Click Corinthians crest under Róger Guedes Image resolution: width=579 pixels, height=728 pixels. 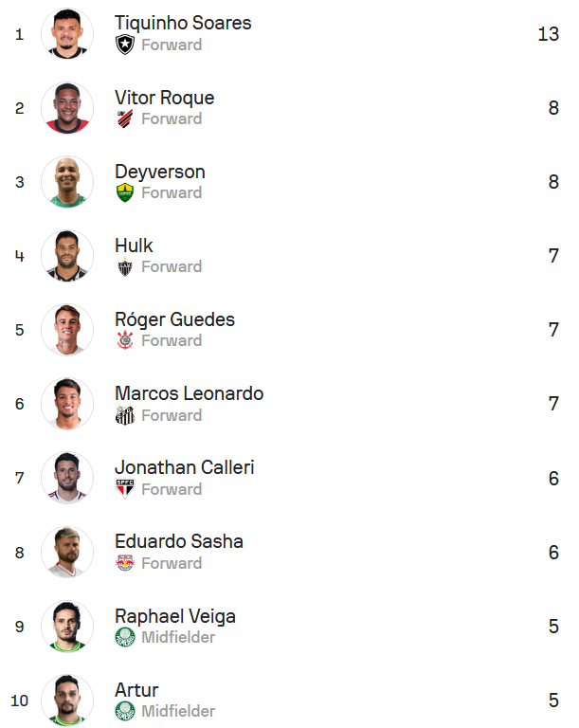(125, 340)
